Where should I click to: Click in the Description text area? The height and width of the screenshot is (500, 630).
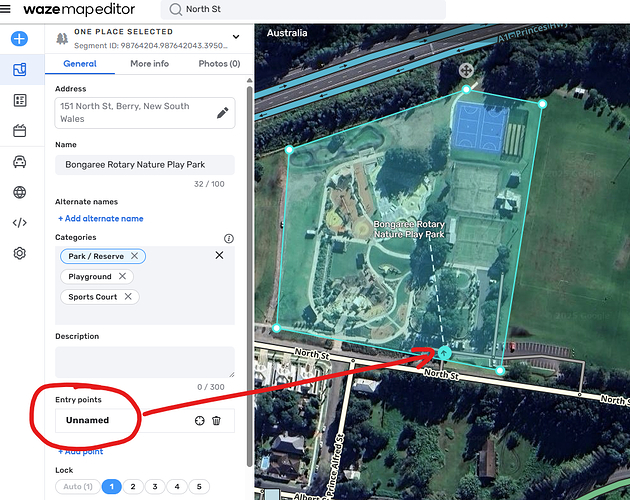tap(145, 361)
